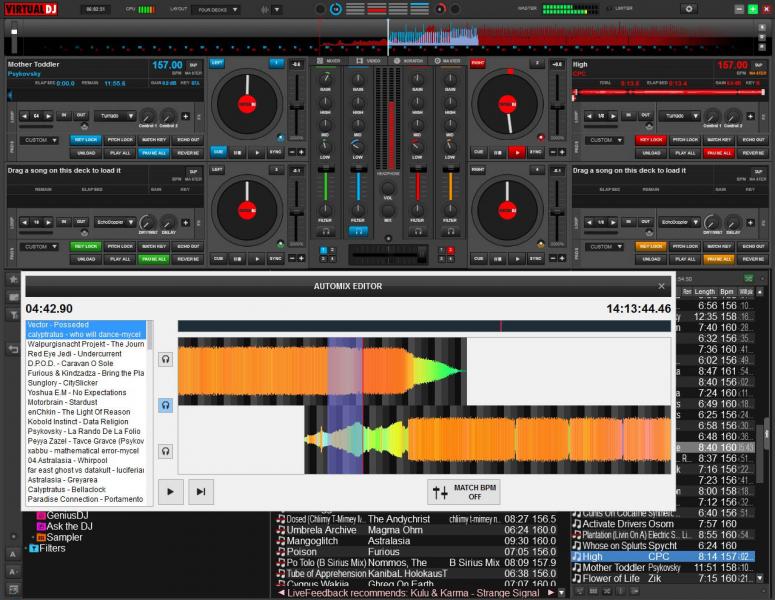
Task: Click play button on deck 3
Action: [257, 258]
